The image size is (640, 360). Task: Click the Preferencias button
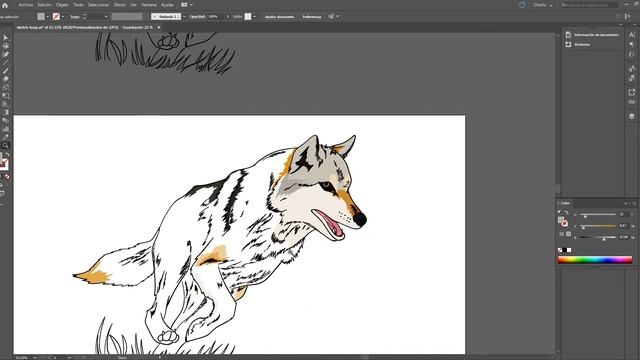point(312,17)
